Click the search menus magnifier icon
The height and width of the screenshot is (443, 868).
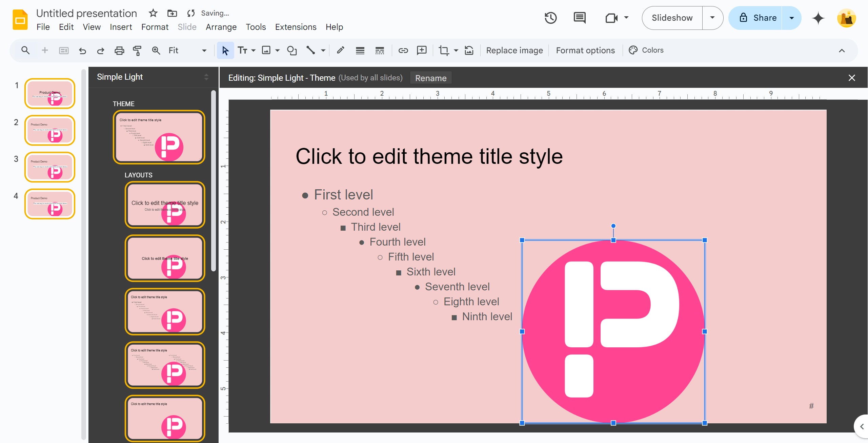click(x=25, y=51)
